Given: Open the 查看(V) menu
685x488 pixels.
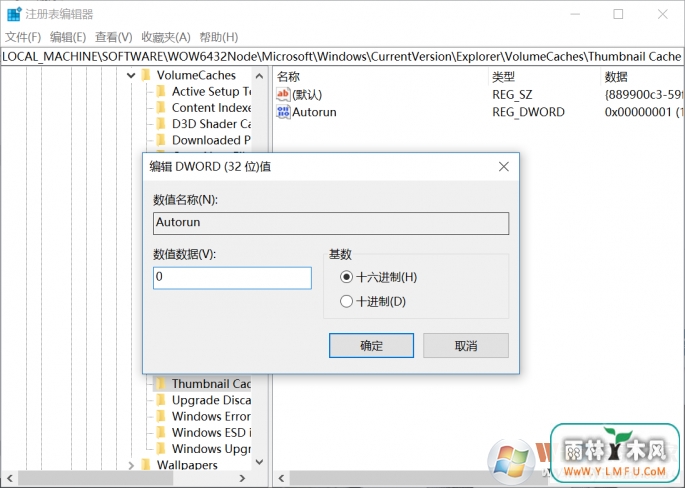Looking at the screenshot, I should point(114,37).
